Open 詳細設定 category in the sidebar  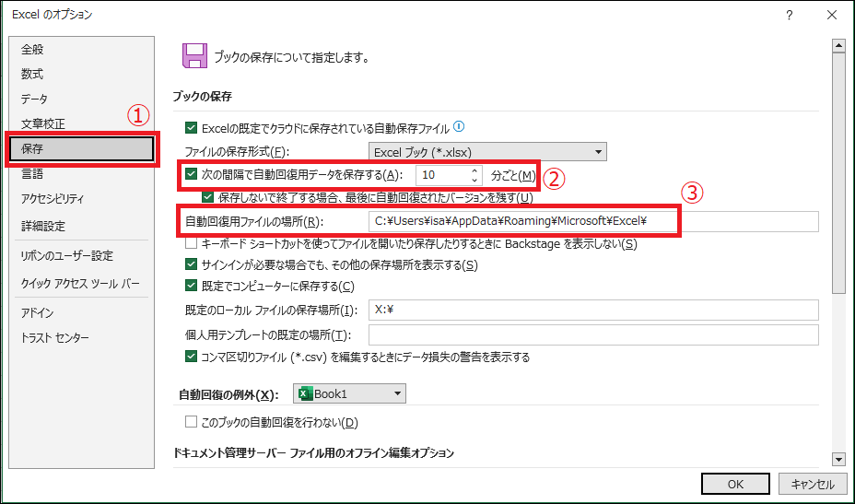43,226
